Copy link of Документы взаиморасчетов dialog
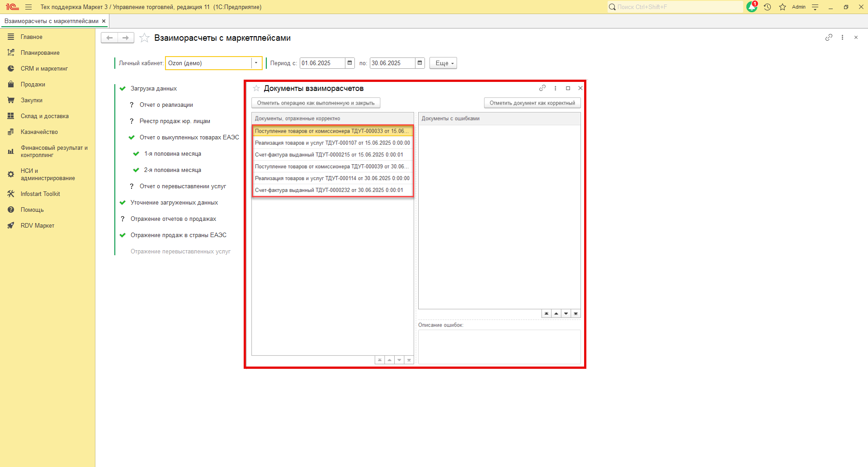The width and height of the screenshot is (868, 467). coord(542,88)
